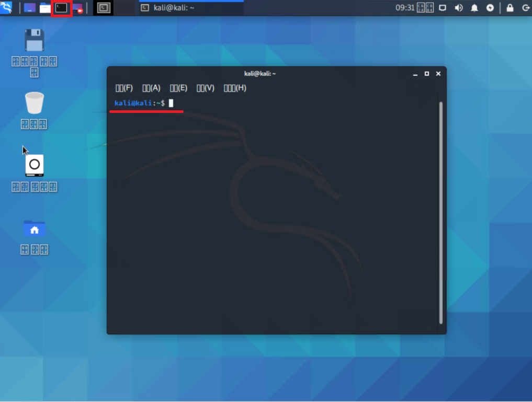Open the notifications bell icon
The image size is (532, 402).
pyautogui.click(x=474, y=8)
